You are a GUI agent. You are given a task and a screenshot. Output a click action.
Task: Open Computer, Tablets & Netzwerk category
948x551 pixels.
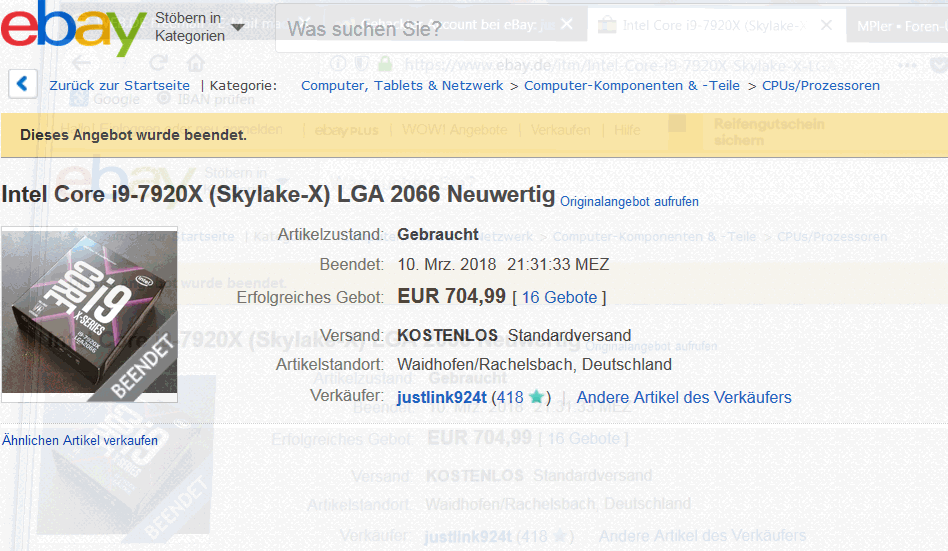(x=401, y=86)
